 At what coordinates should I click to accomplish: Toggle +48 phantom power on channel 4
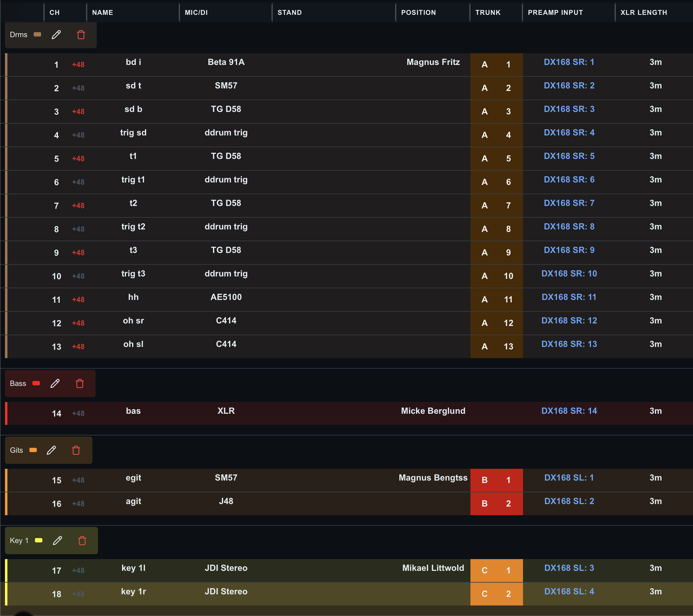pyautogui.click(x=78, y=135)
